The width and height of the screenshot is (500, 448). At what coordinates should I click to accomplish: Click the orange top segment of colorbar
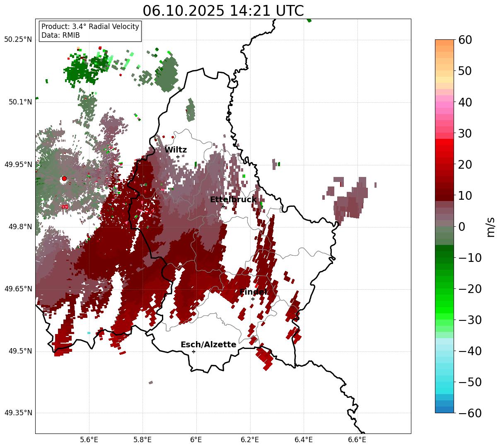coord(444,43)
